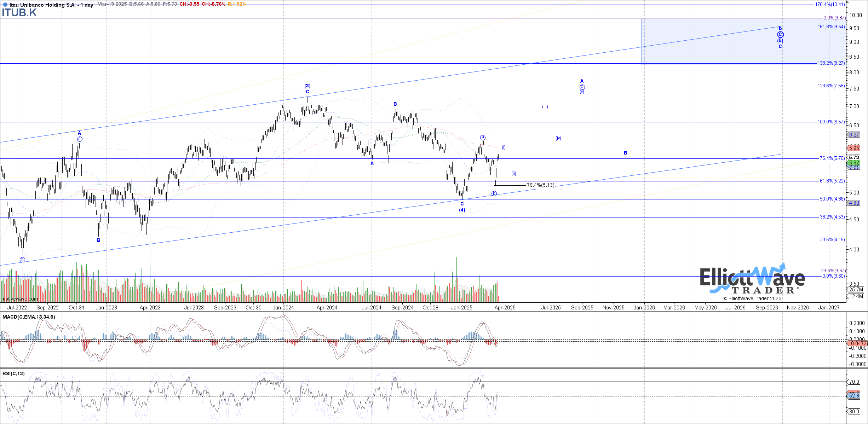868x424 pixels.
Task: Click the (4) wave label at January 2025 low
Action: point(462,210)
